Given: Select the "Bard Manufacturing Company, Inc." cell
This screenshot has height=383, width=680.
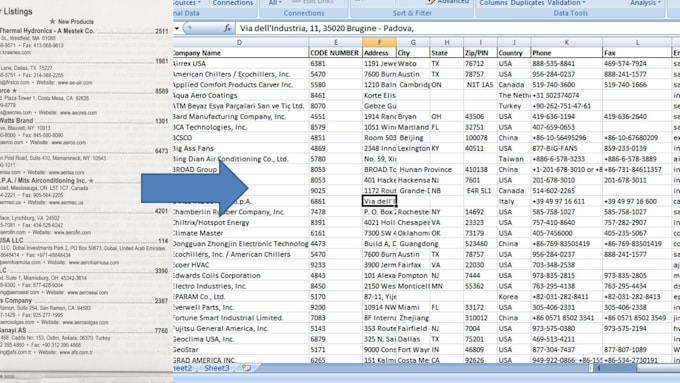Looking at the screenshot, I should (x=241, y=117).
